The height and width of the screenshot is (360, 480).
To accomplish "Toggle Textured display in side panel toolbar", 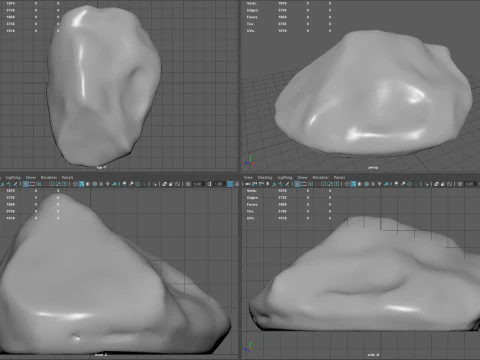I will (373, 184).
